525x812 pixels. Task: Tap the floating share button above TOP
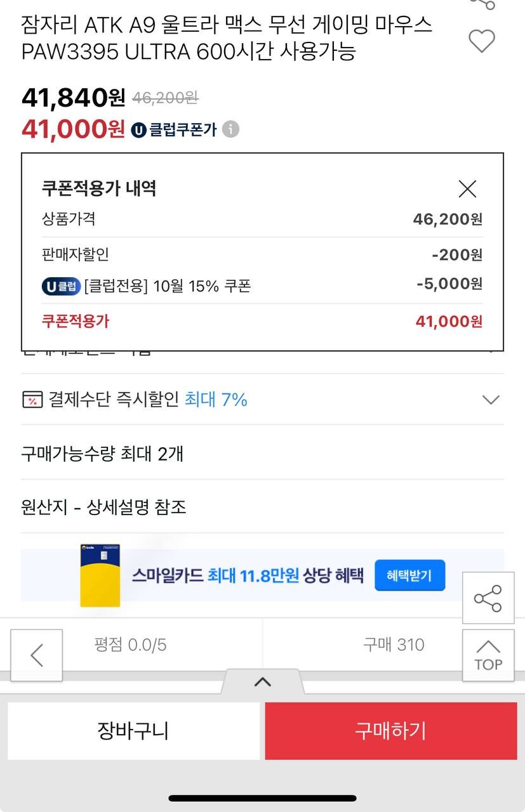pos(488,598)
